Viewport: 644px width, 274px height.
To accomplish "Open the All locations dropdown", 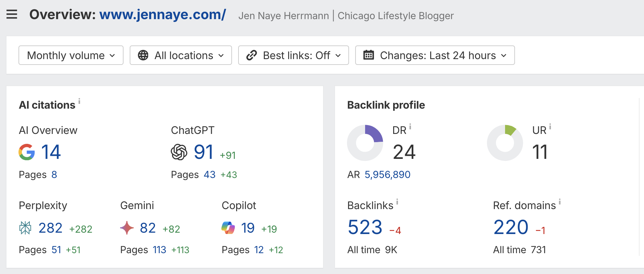I will 181,55.
